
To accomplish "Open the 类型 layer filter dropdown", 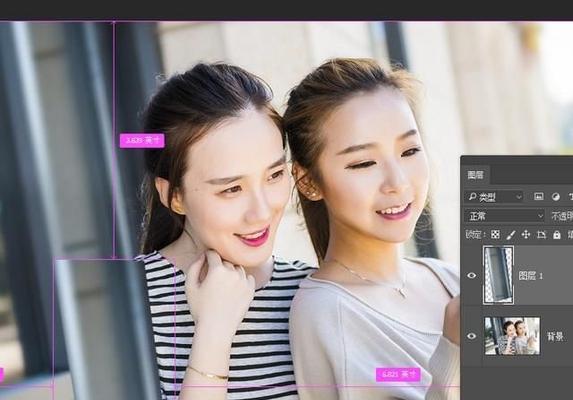I will (494, 197).
